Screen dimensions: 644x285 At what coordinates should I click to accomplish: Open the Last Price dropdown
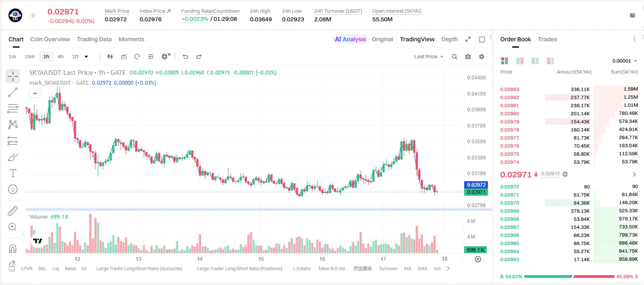(x=428, y=57)
